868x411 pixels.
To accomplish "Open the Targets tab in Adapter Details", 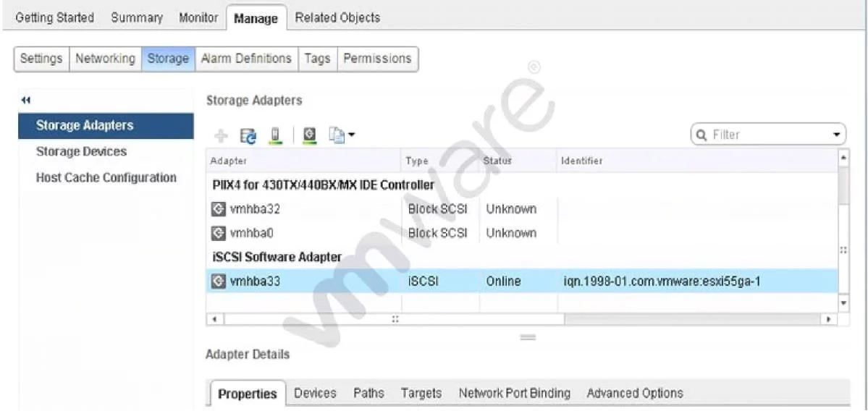I will (x=421, y=394).
